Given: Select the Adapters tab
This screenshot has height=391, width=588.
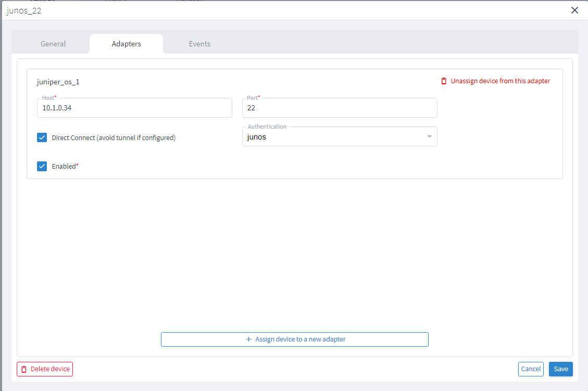Looking at the screenshot, I should pos(126,44).
